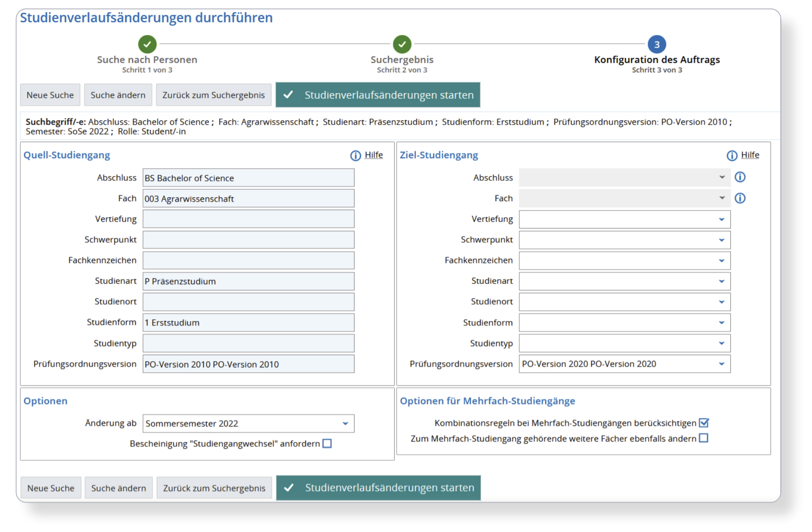The height and width of the screenshot is (532, 812).
Task: Click the empty Quell Vertiefung field
Action: (248, 219)
